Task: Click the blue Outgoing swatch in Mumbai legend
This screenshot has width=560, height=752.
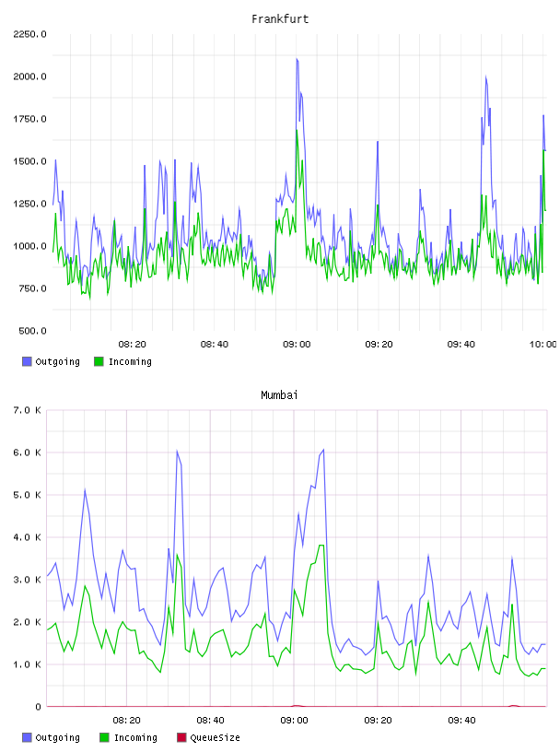Action: click(27, 737)
